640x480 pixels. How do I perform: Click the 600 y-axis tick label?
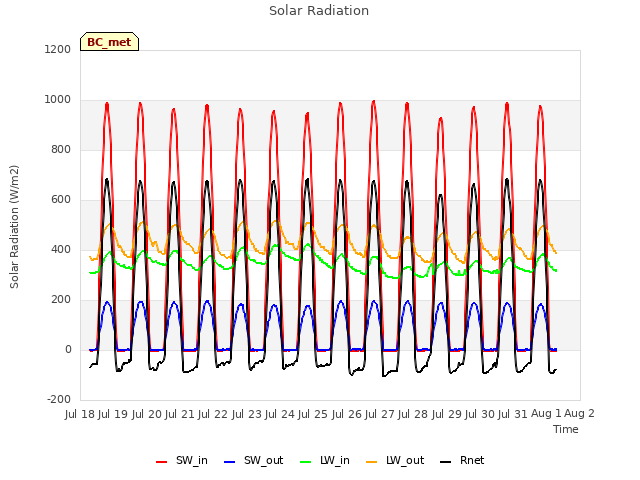coord(61,200)
